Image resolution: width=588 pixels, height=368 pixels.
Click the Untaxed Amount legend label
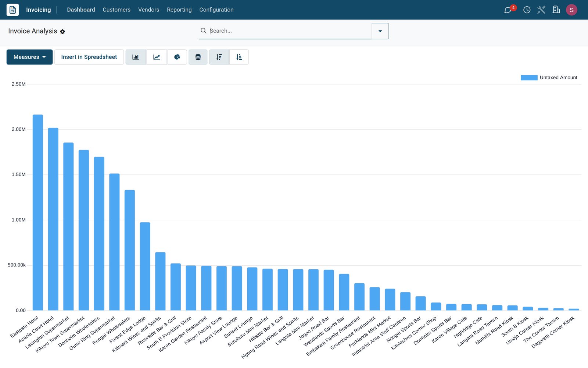[559, 78]
